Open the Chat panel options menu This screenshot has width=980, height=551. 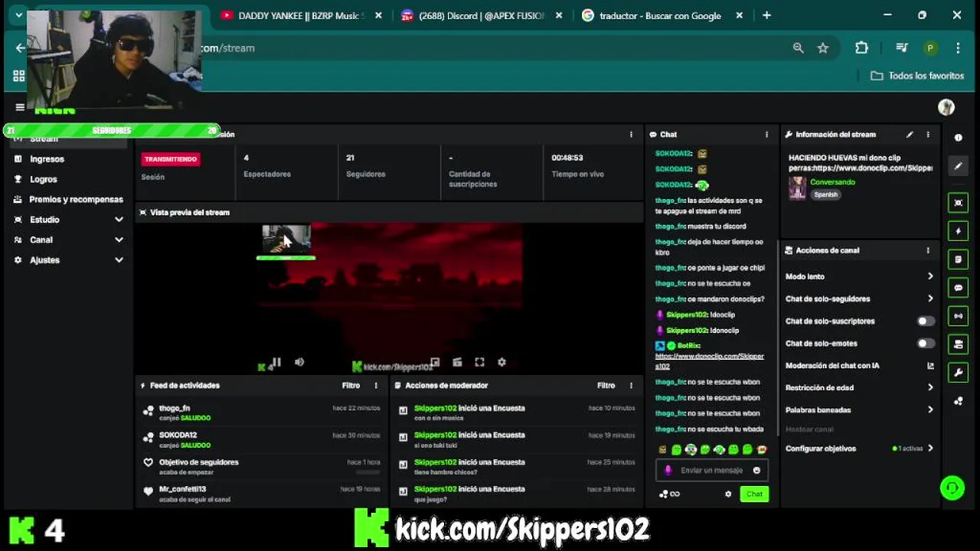point(766,135)
